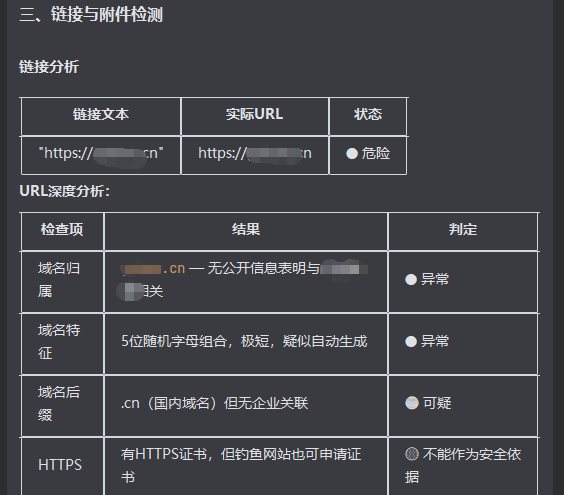Select the 域名特征 row label

click(59, 342)
